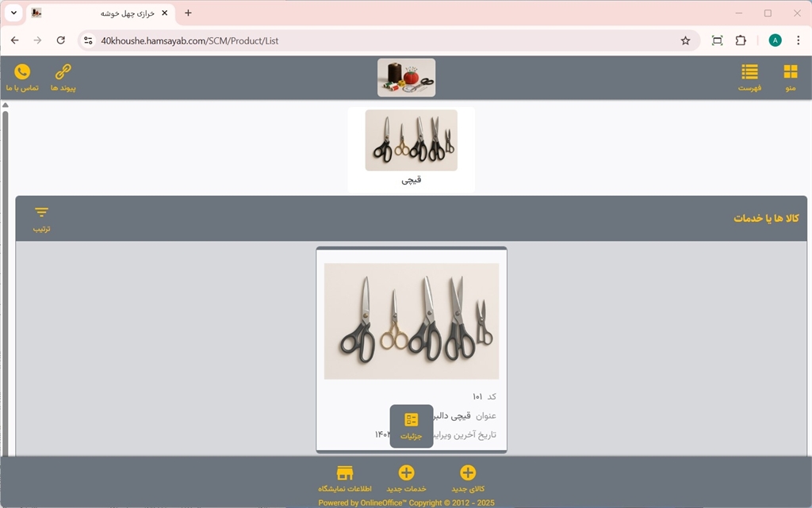Select the قیچی category thumbnail
This screenshot has height=508, width=812.
pos(411,141)
